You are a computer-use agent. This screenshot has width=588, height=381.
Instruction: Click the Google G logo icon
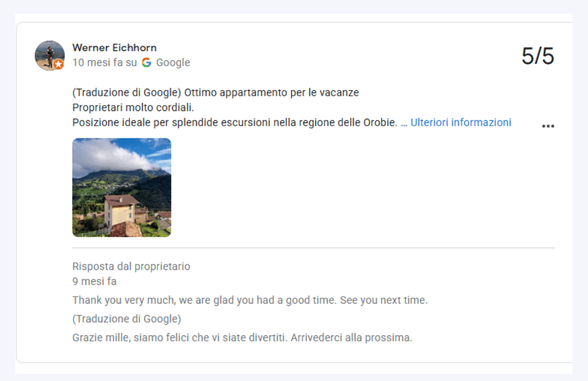pyautogui.click(x=146, y=63)
